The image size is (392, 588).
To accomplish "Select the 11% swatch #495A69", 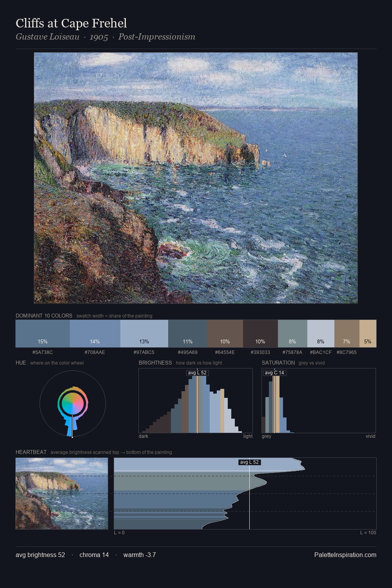I will (x=188, y=334).
